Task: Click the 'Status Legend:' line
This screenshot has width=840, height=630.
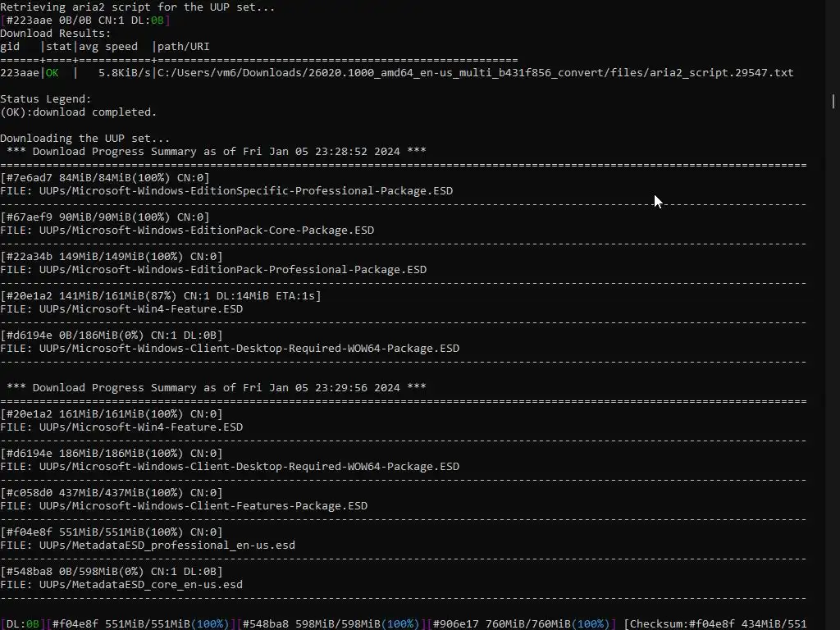Action: click(46, 99)
